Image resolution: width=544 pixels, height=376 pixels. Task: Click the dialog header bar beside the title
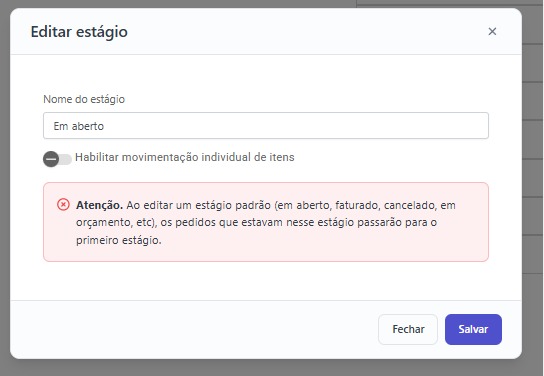click(305, 32)
